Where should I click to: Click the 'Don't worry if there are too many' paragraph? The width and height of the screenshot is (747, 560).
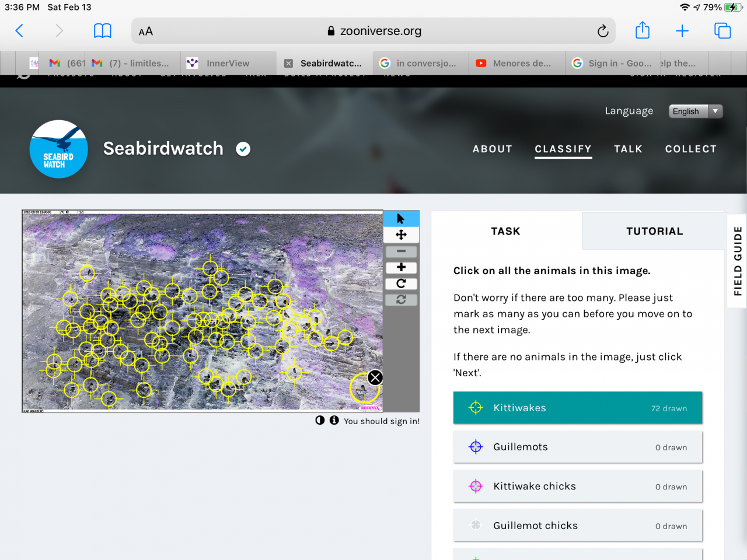tap(573, 314)
